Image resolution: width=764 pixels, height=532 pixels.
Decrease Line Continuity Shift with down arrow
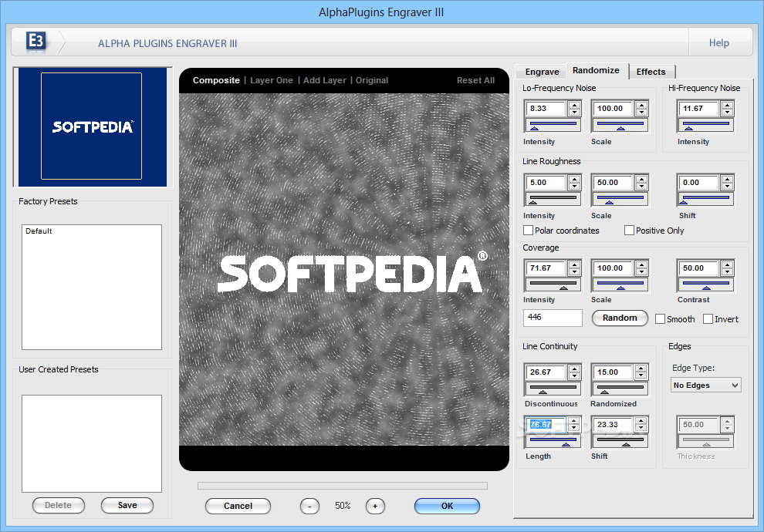tap(641, 429)
